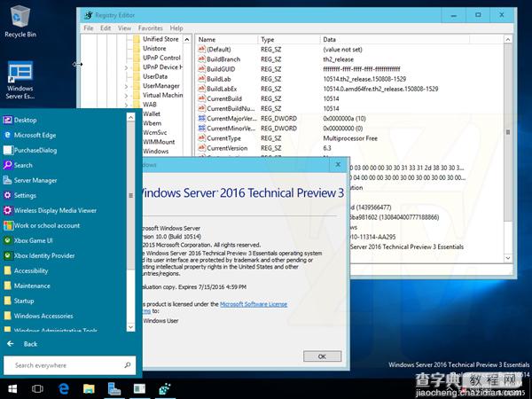The image size is (532, 399).
Task: Open File Explorer from the taskbar
Action: [89, 389]
